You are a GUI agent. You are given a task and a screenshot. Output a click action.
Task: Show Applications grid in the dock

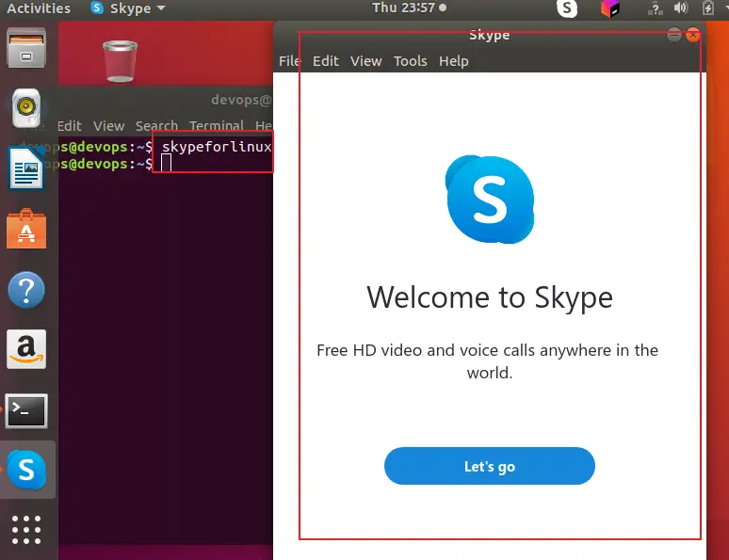pos(26,530)
